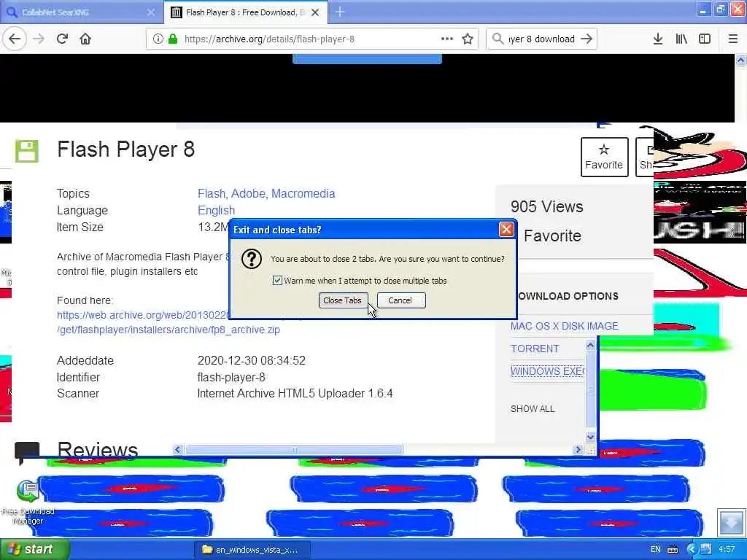Follow the English language link

(x=216, y=211)
